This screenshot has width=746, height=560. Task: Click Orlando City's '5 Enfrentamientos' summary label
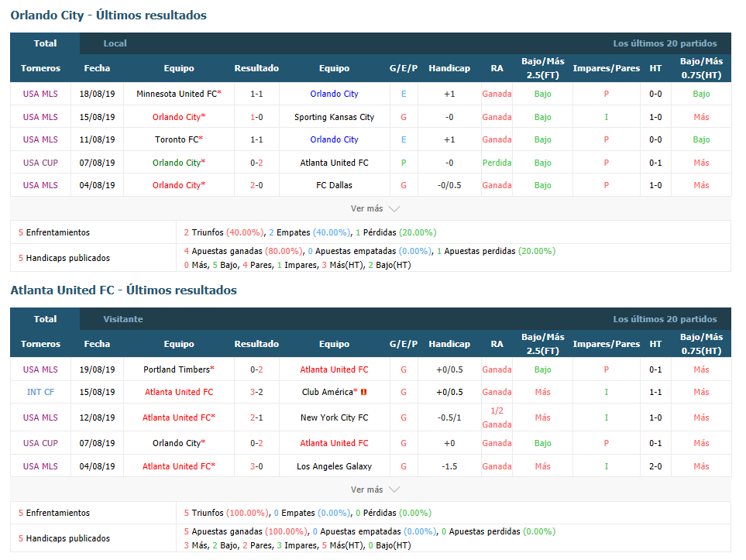point(53,232)
